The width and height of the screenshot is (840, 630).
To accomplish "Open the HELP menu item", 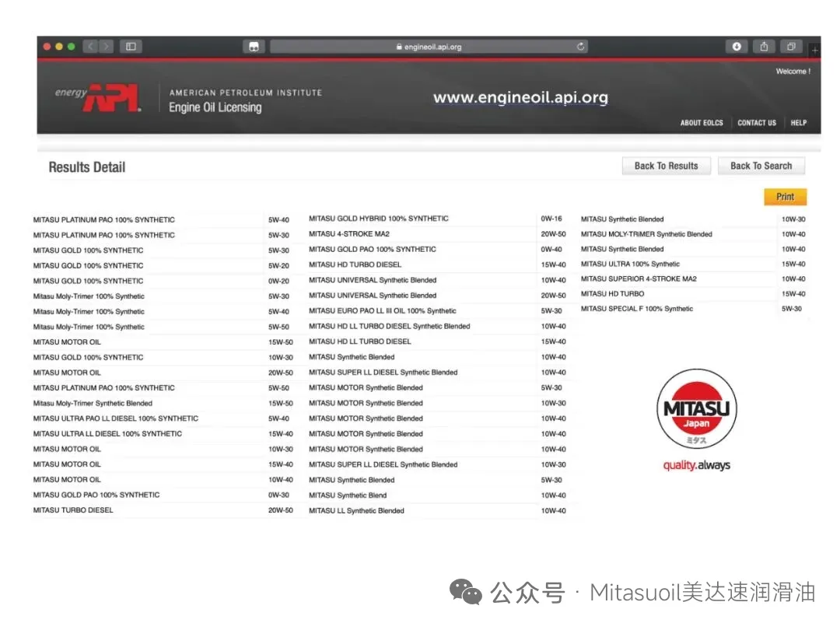I will [x=799, y=123].
